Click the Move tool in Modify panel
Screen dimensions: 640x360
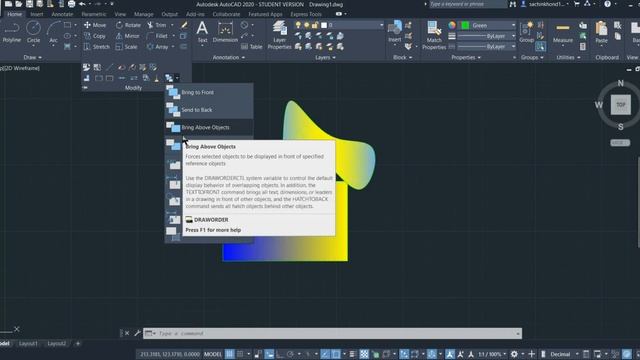click(95, 25)
